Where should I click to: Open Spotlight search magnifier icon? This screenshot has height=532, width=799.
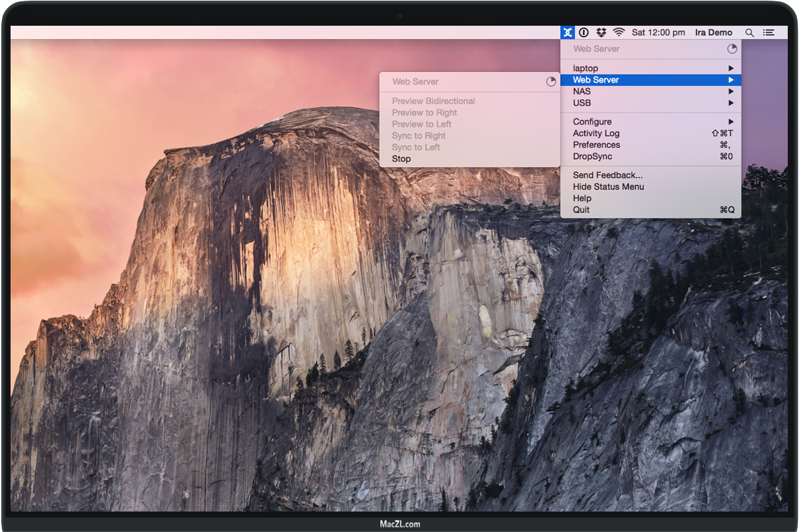tap(749, 32)
